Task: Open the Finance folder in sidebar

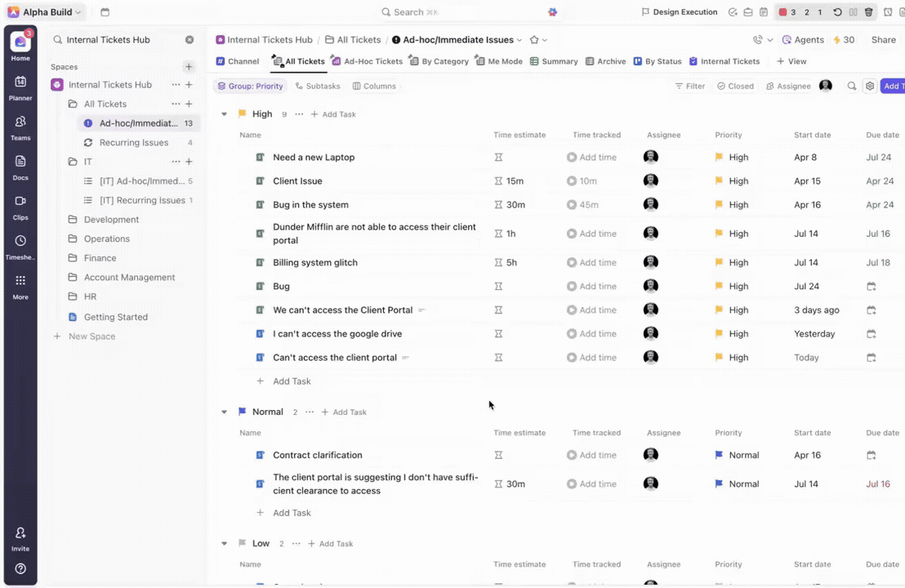Action: [x=100, y=258]
